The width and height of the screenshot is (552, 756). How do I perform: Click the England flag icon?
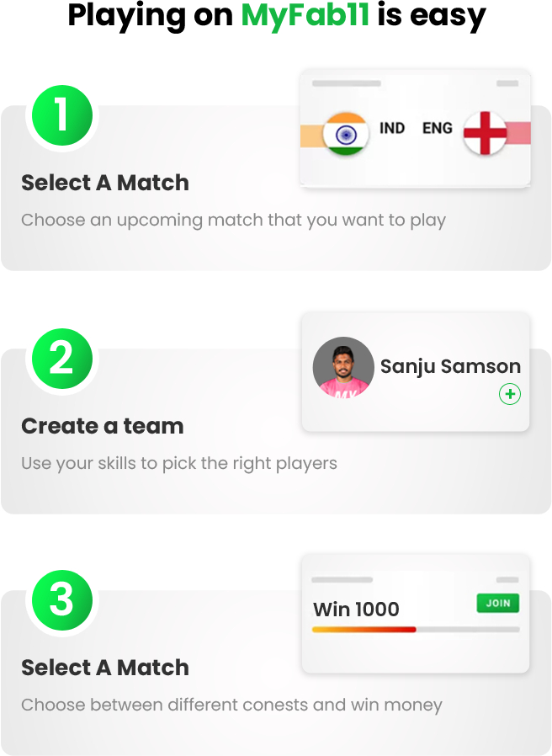point(485,134)
